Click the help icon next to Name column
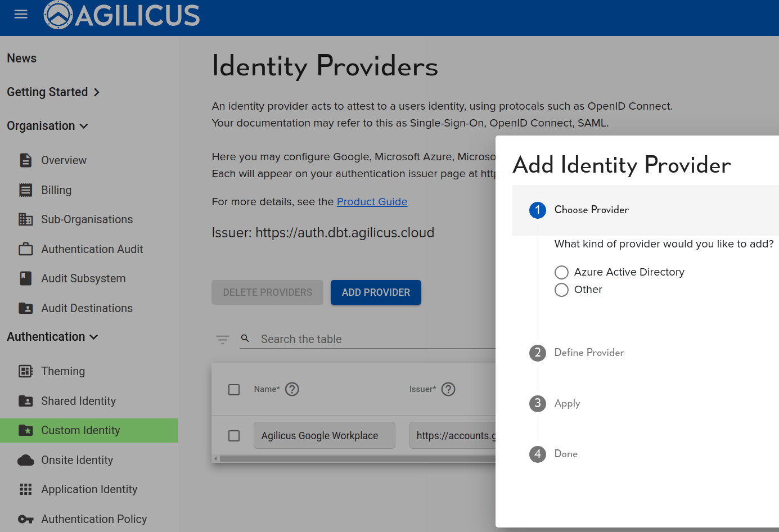Image resolution: width=779 pixels, height=532 pixels. click(292, 389)
